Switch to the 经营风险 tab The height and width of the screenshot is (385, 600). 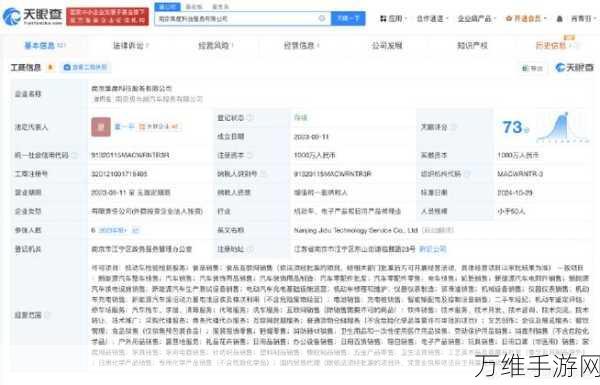[215, 46]
